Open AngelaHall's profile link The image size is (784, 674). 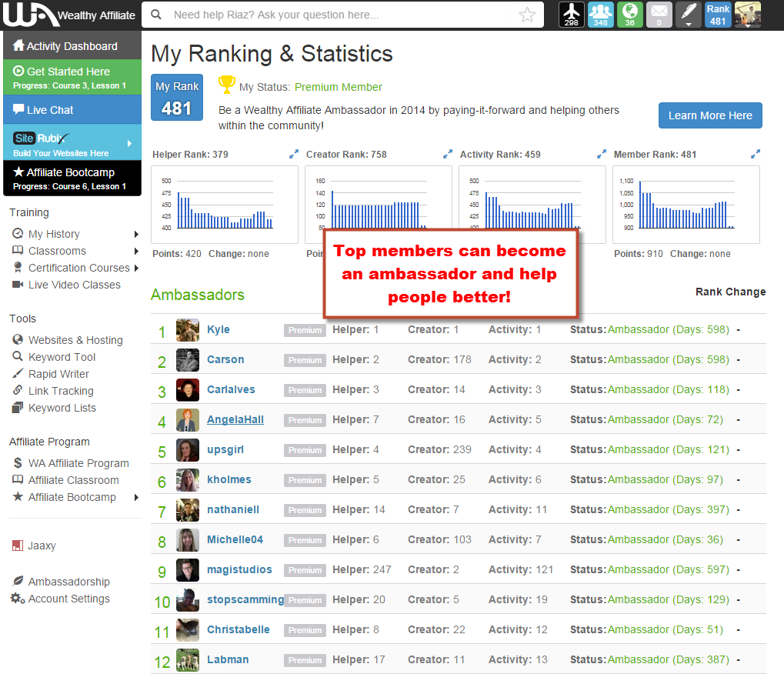point(235,419)
